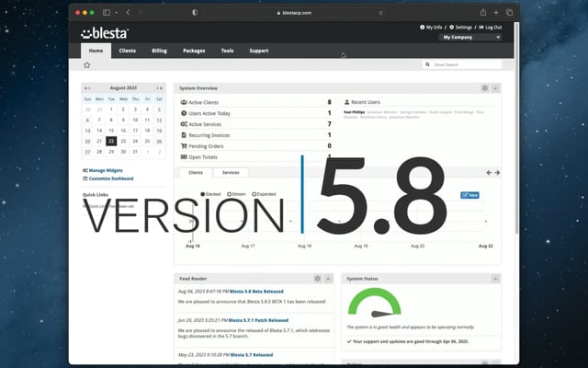Open a new tab with plus icon
Image resolution: width=588 pixels, height=368 pixels.
pos(496,12)
